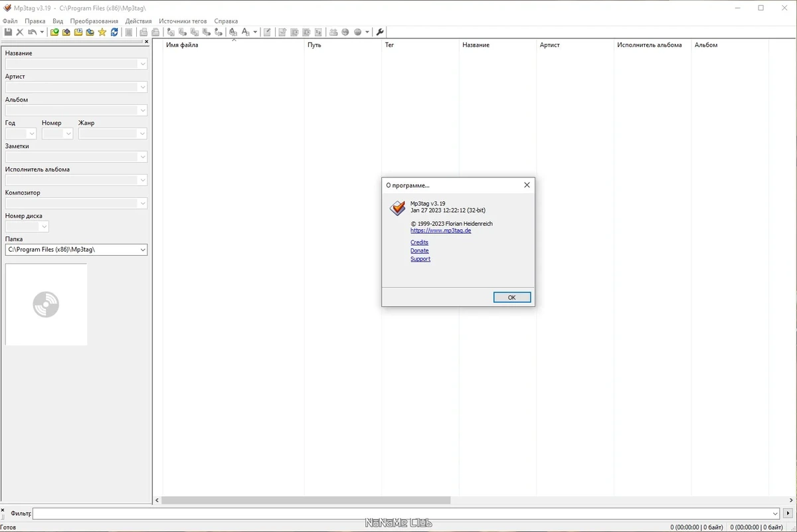Click the Support link in About dialog

click(x=420, y=259)
